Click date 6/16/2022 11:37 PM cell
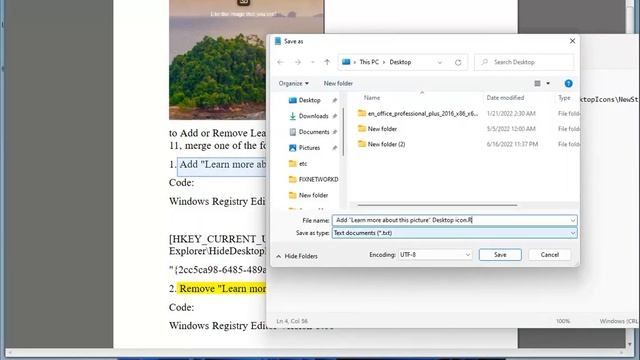This screenshot has height=360, width=640. click(512, 144)
